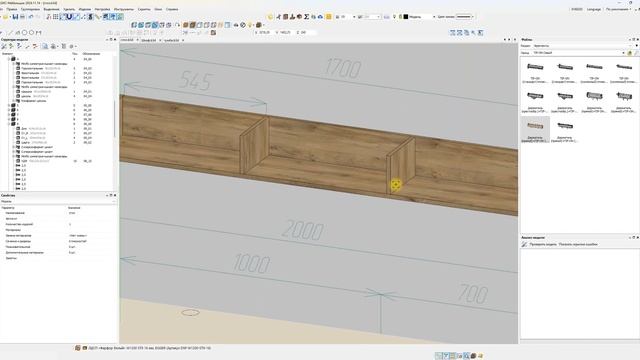640x360 pixels.
Task: Click the 2000 dimension label
Action: click(302, 230)
